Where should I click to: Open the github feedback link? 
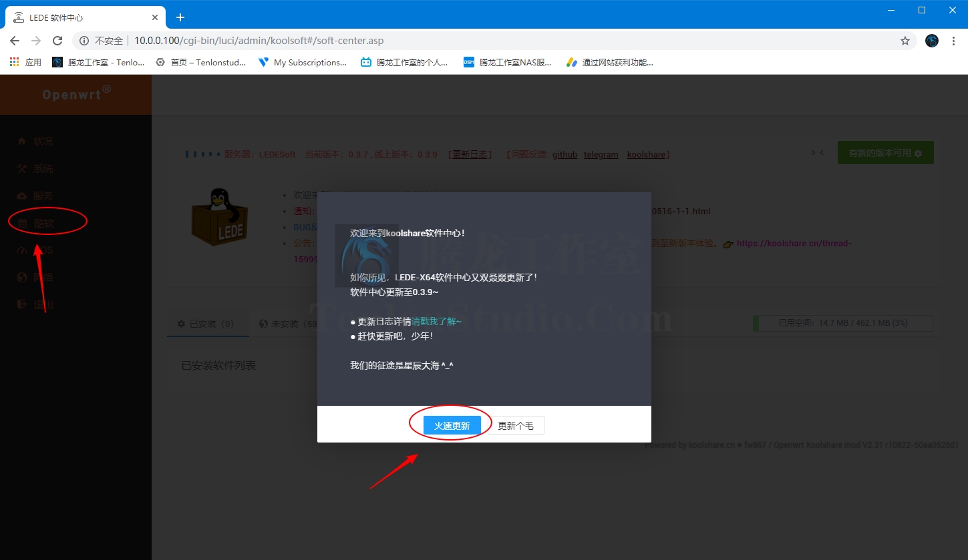pos(564,154)
